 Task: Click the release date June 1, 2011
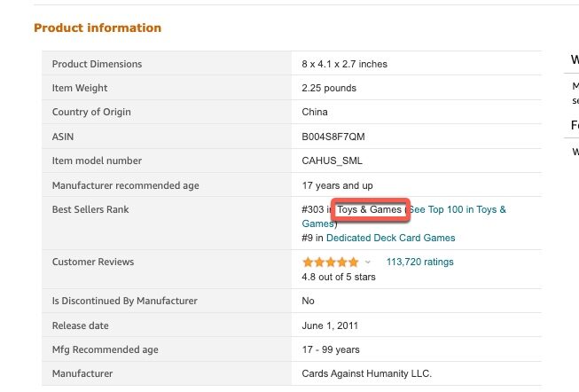(333, 325)
